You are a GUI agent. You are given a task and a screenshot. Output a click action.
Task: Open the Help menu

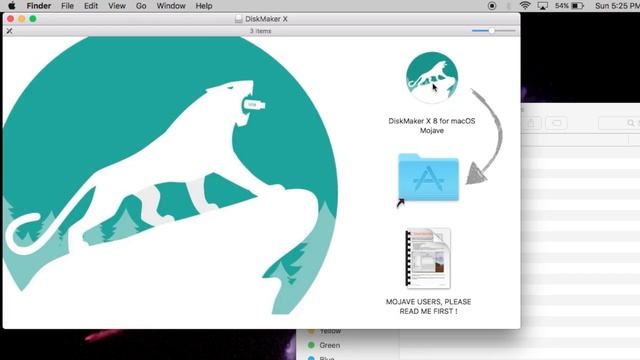click(204, 6)
